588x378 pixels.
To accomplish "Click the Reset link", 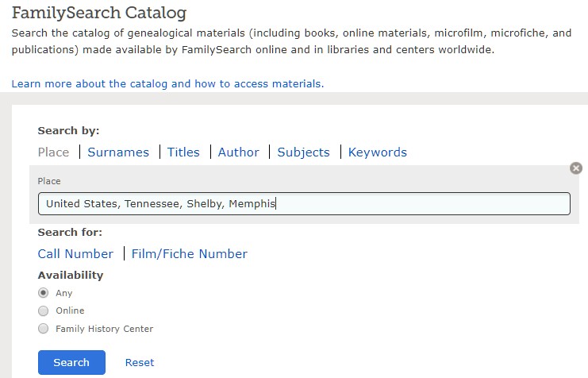I will pyautogui.click(x=140, y=362).
